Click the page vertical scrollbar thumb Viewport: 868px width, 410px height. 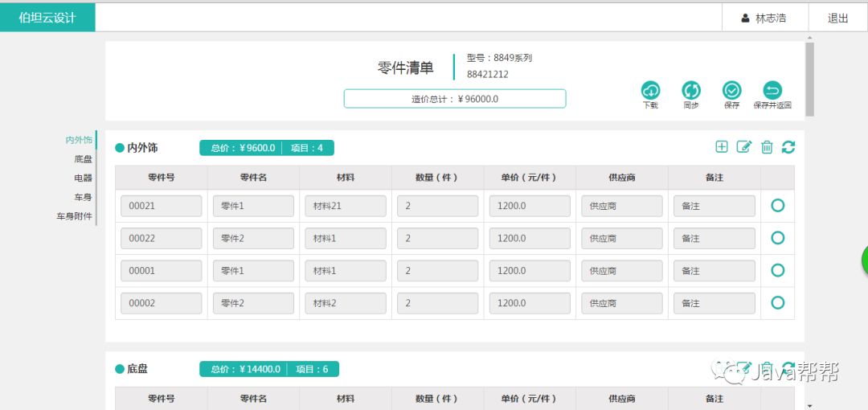click(809, 79)
